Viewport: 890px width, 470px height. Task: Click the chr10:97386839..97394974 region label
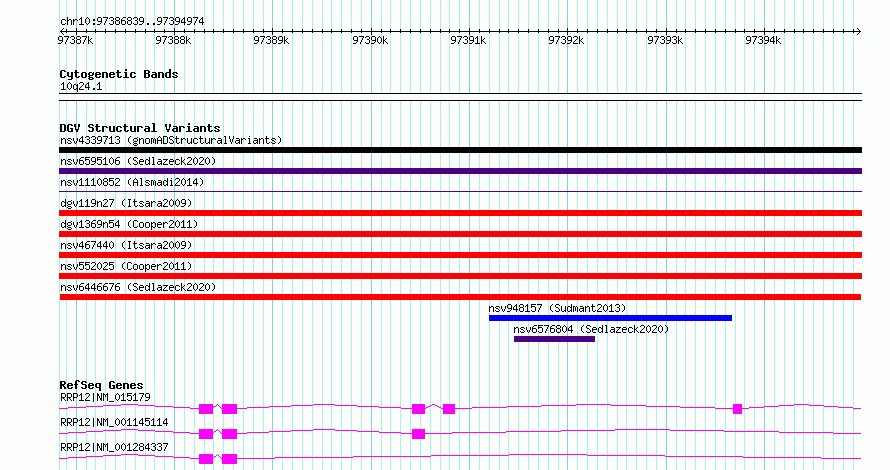coord(132,21)
